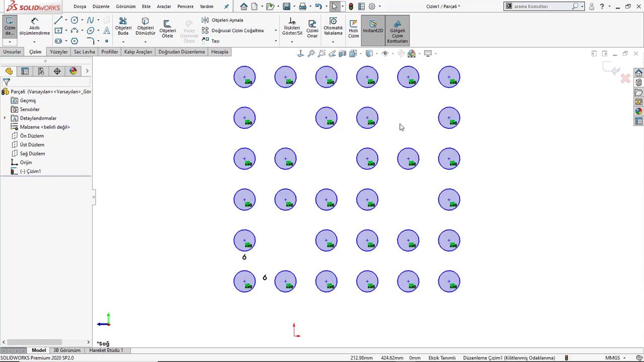Viewport: 644px width, 362px height.
Task: Cancel sketch using red X corner
Action: 625,79
